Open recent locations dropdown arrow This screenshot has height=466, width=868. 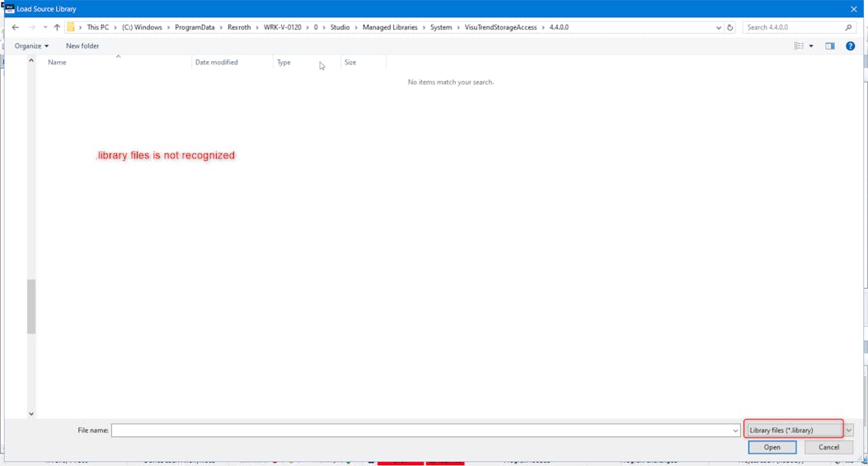[x=45, y=27]
